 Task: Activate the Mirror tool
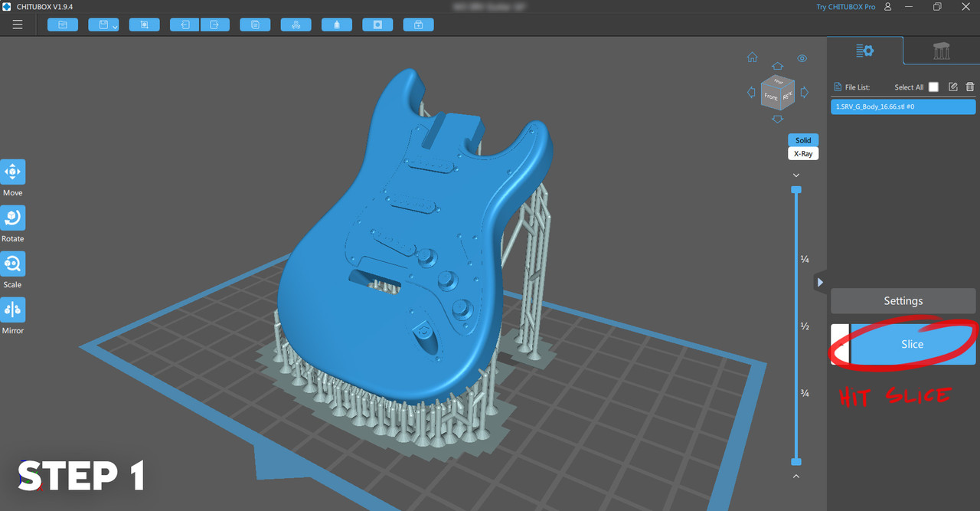point(13,310)
